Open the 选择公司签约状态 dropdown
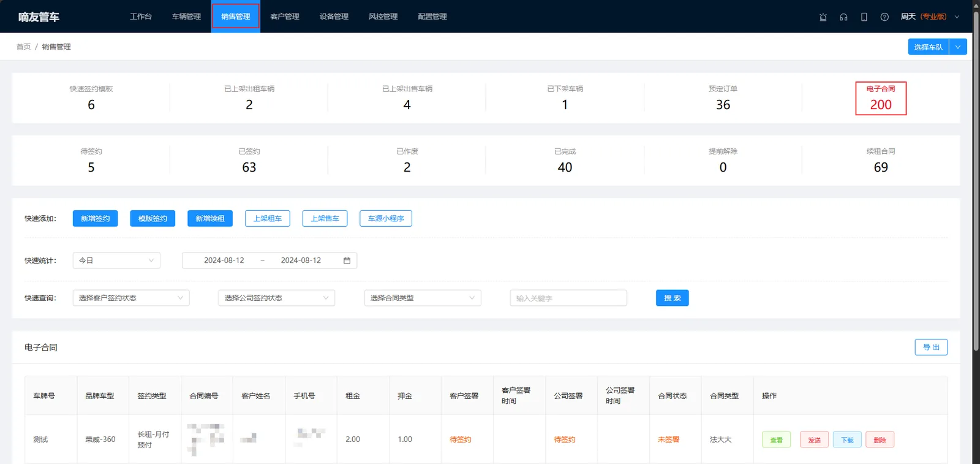The height and width of the screenshot is (464, 980). pyautogui.click(x=276, y=298)
